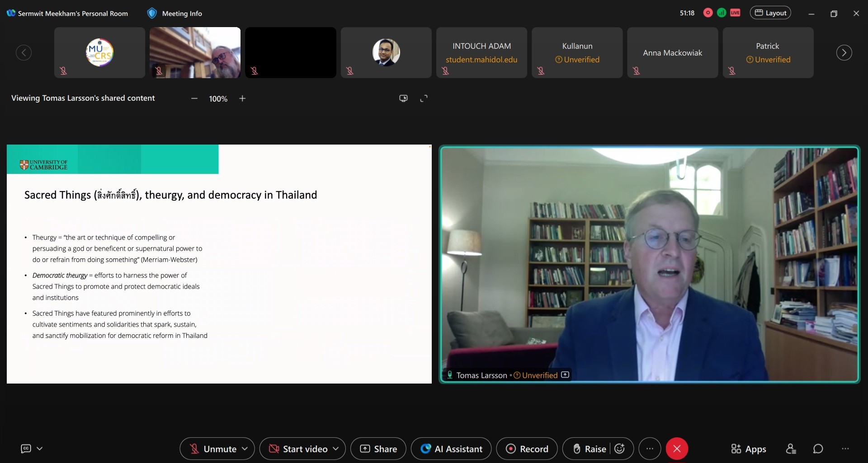This screenshot has width=868, height=463.
Task: Expand the closed captions options chevron
Action: (x=40, y=449)
